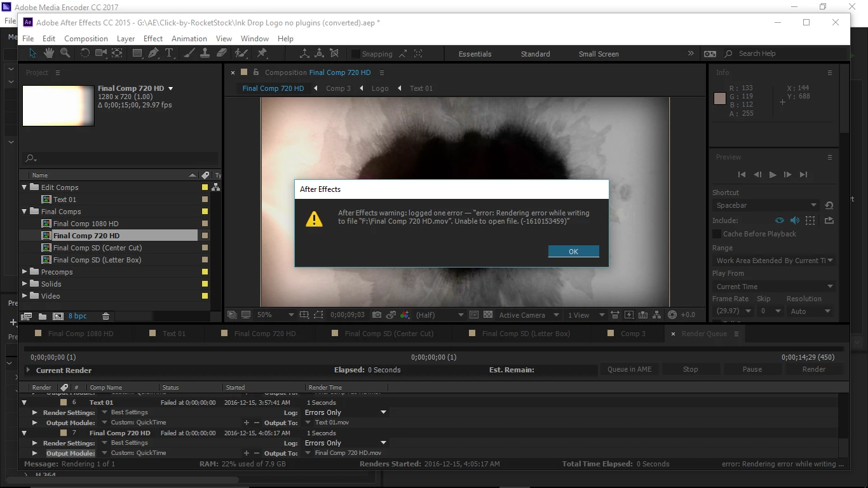Click OK in the After Effects warning
Screen dimensions: 868x488
click(573, 252)
